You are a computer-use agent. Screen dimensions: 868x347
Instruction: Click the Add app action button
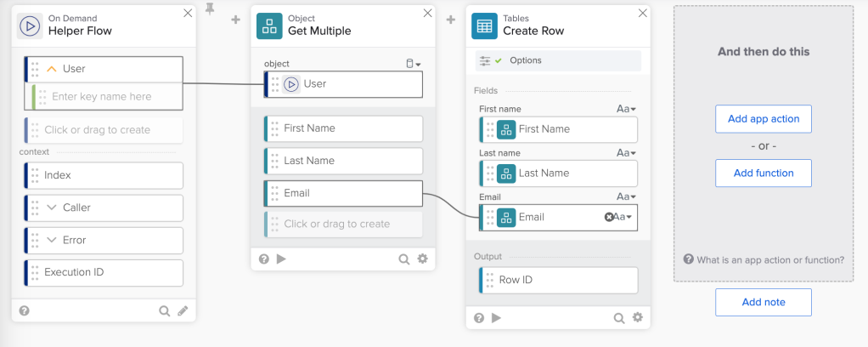click(x=763, y=119)
